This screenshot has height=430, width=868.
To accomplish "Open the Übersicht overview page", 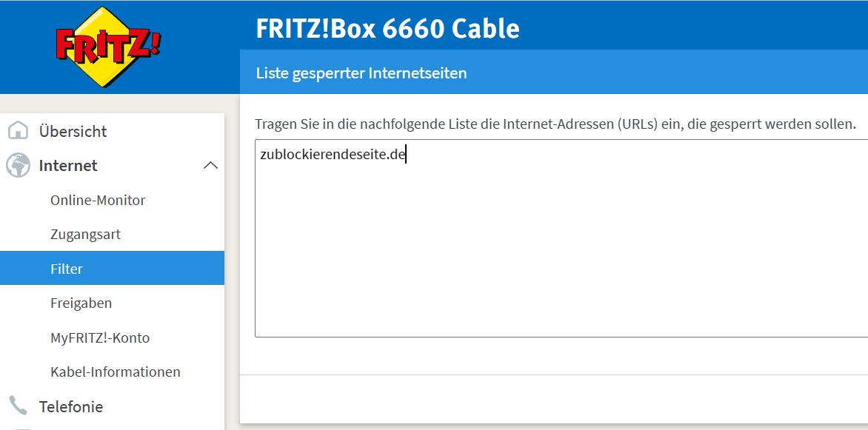I will point(73,131).
